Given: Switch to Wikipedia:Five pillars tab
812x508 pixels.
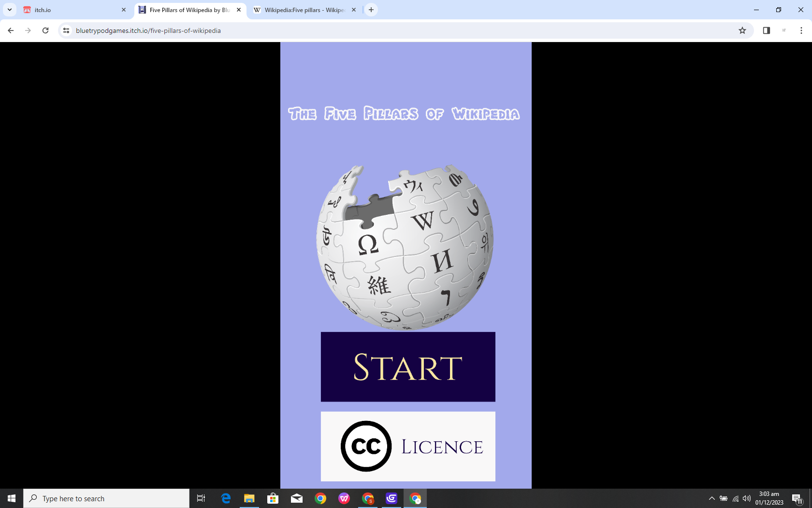Looking at the screenshot, I should click(304, 10).
